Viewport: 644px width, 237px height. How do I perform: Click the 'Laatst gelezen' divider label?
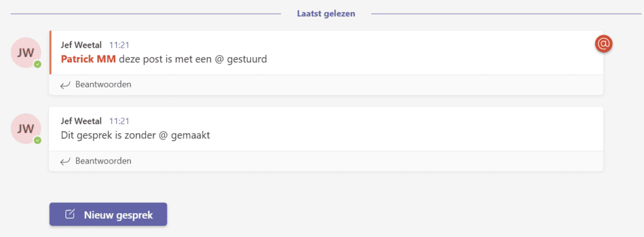[x=326, y=14]
